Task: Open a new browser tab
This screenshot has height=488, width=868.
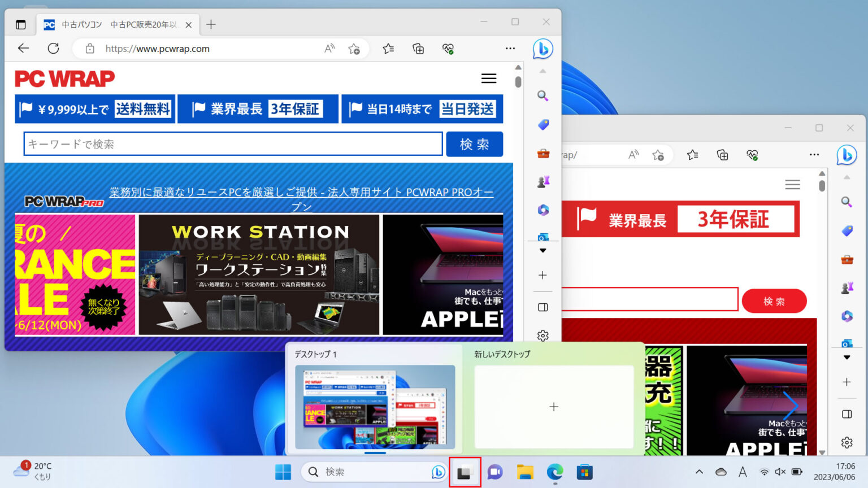Action: (211, 24)
